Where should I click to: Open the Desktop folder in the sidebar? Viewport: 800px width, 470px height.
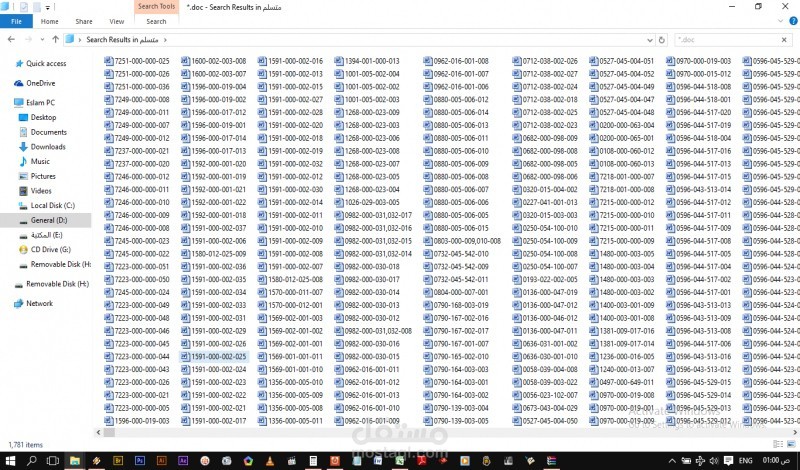pos(43,117)
